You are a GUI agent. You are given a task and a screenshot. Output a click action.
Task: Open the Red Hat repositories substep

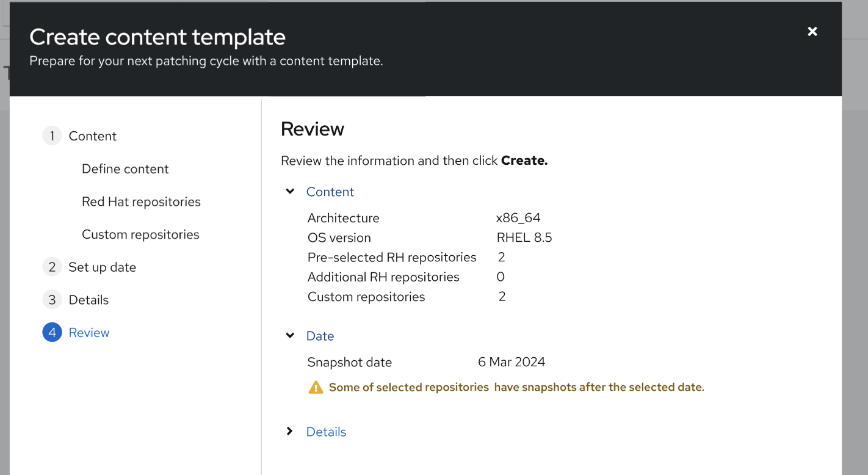click(x=141, y=202)
